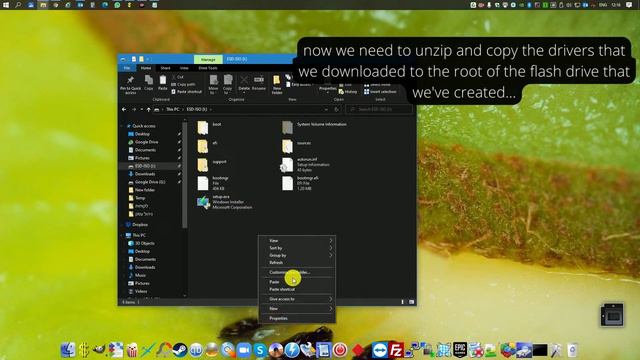This screenshot has width=640, height=360.
Task: Open Steam from the dock
Action: click(x=180, y=350)
